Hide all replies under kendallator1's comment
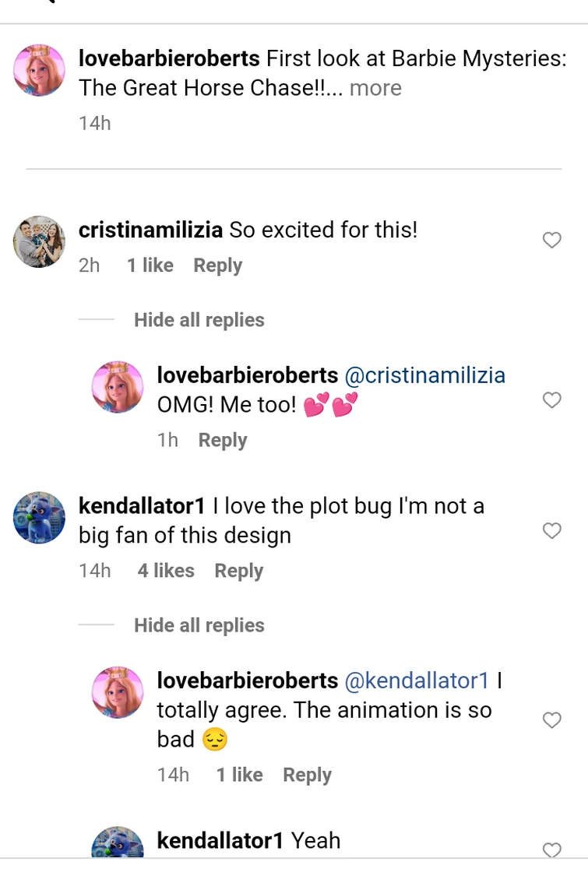 pos(199,625)
